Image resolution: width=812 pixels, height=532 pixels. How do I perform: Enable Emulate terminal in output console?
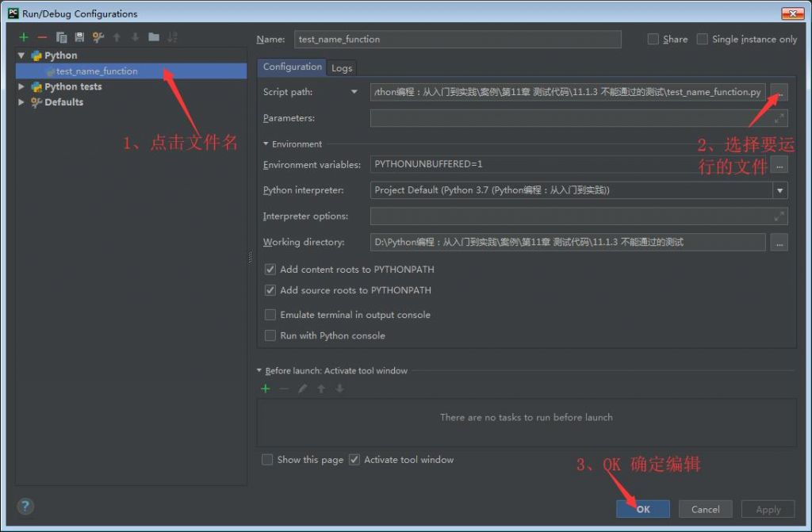pyautogui.click(x=270, y=315)
